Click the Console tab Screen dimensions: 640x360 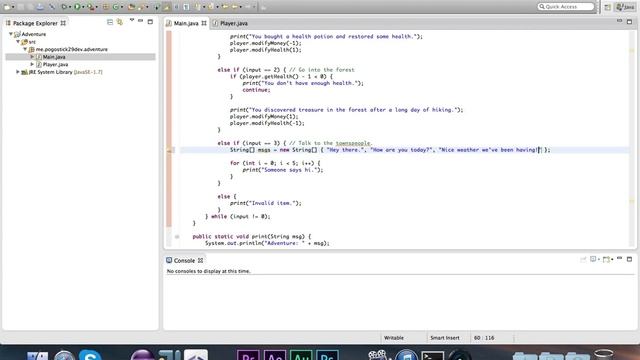tap(184, 260)
